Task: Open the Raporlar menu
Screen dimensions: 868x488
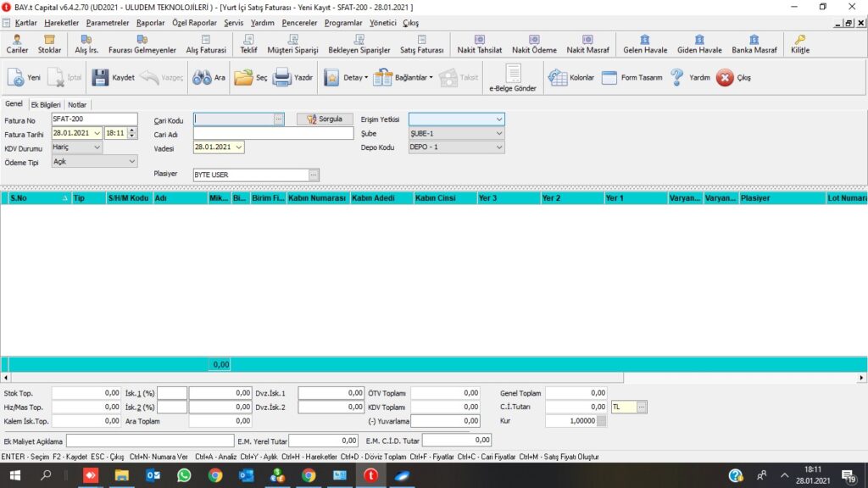Action: pyautogui.click(x=150, y=23)
